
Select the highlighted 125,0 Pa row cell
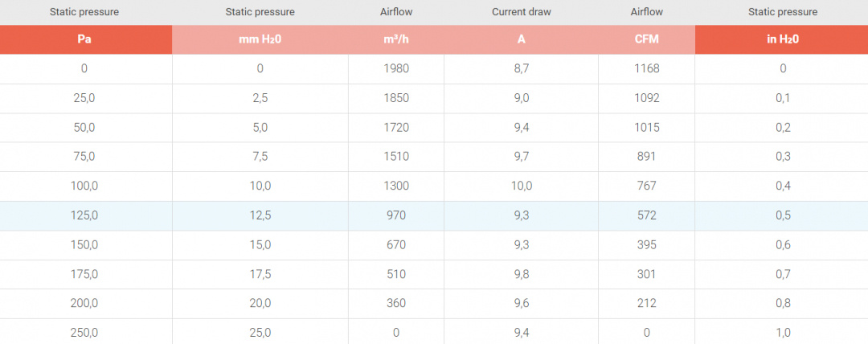84,215
